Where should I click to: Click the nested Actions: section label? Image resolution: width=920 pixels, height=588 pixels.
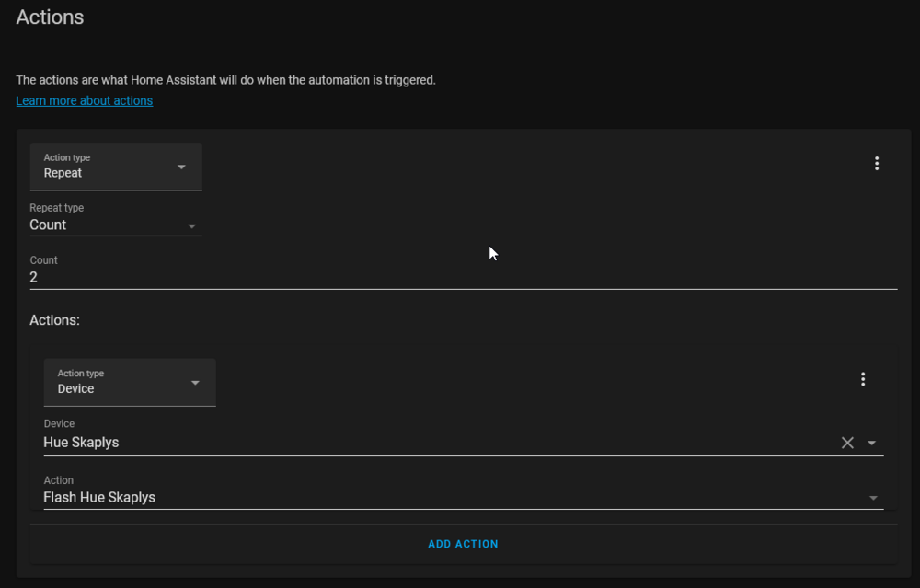[54, 320]
